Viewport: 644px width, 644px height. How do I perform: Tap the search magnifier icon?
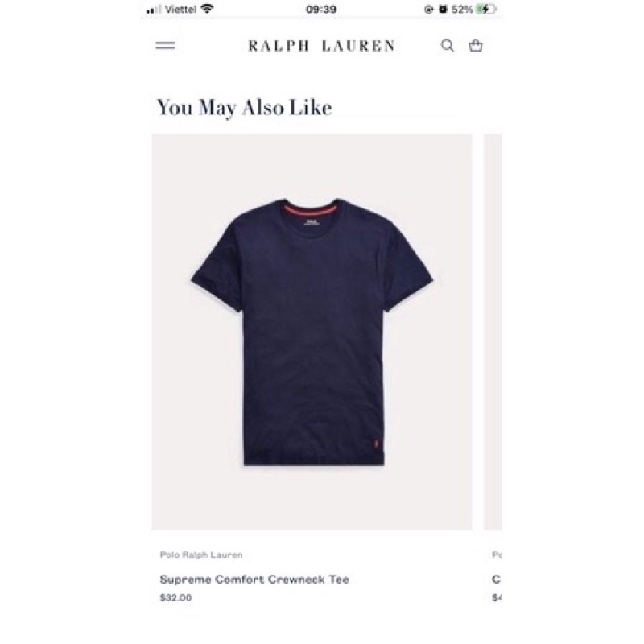pyautogui.click(x=448, y=45)
